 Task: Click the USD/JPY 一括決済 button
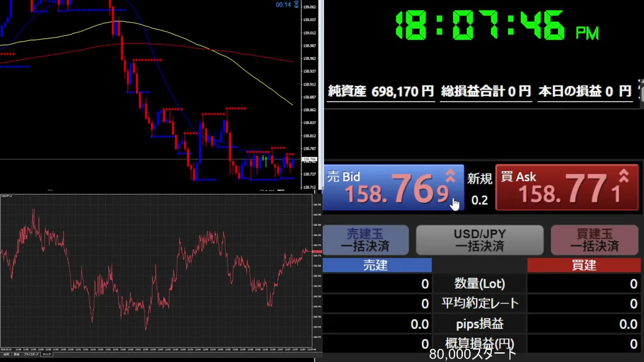pyautogui.click(x=479, y=240)
